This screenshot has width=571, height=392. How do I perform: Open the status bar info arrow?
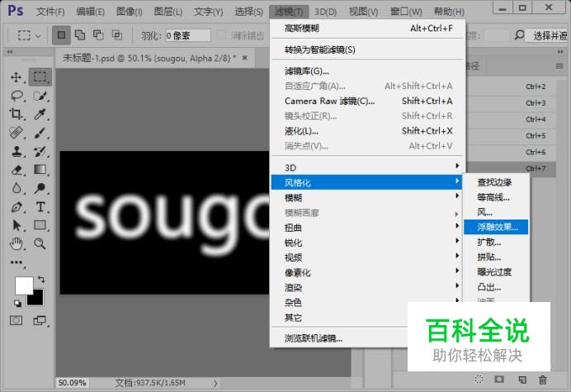point(215,383)
